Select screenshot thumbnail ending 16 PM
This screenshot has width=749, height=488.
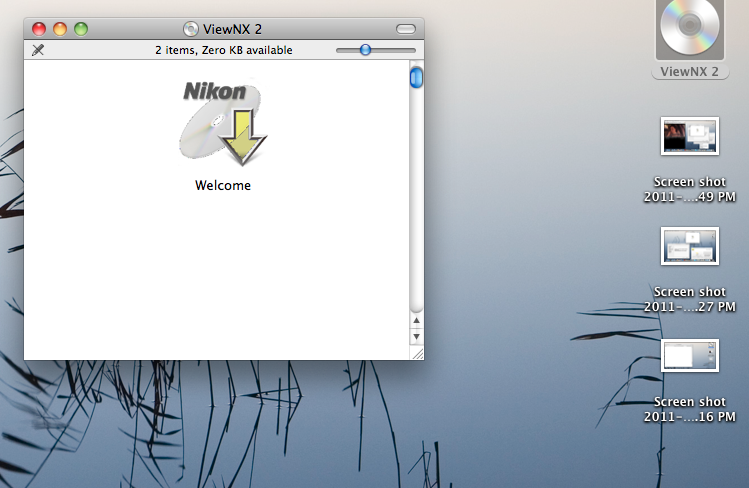point(690,356)
